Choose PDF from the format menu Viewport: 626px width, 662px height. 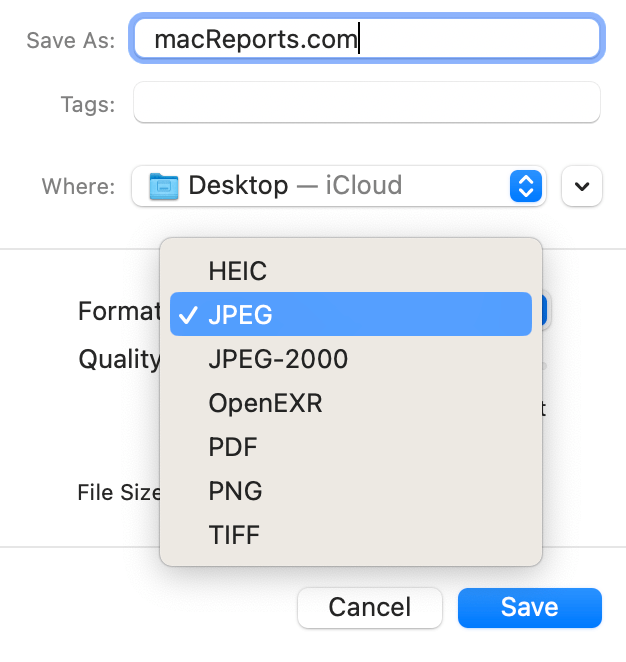coord(233,447)
